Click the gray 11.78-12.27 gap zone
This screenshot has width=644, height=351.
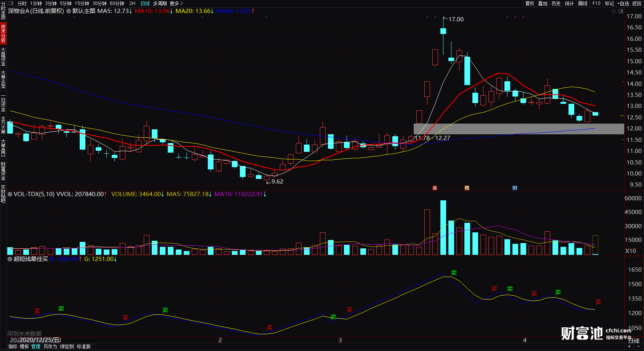(519, 129)
